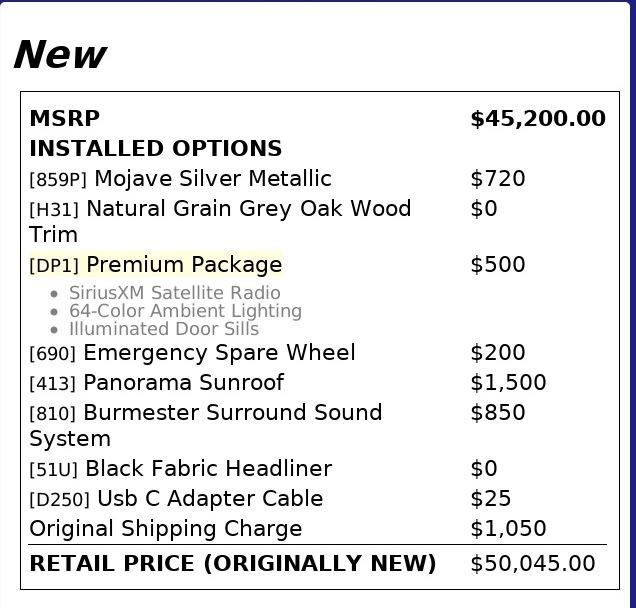The height and width of the screenshot is (608, 636).
Task: Click the [DP1] option code
Action: tap(54, 266)
